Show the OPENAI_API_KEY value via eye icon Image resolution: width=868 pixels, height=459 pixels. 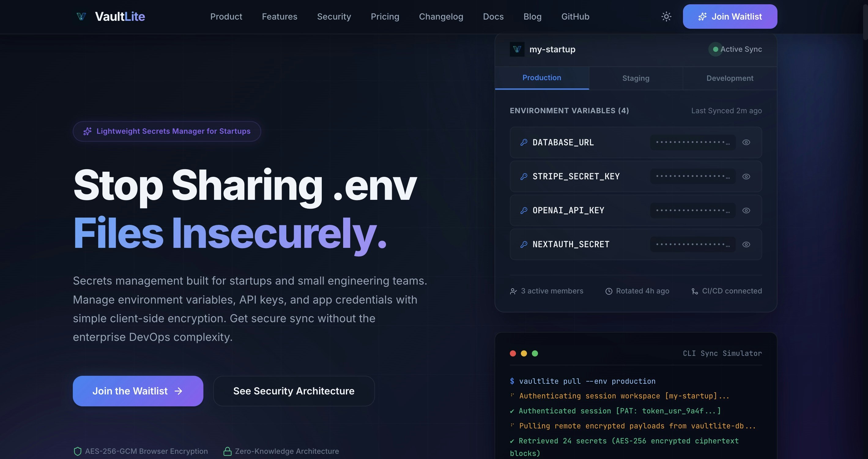[746, 210]
